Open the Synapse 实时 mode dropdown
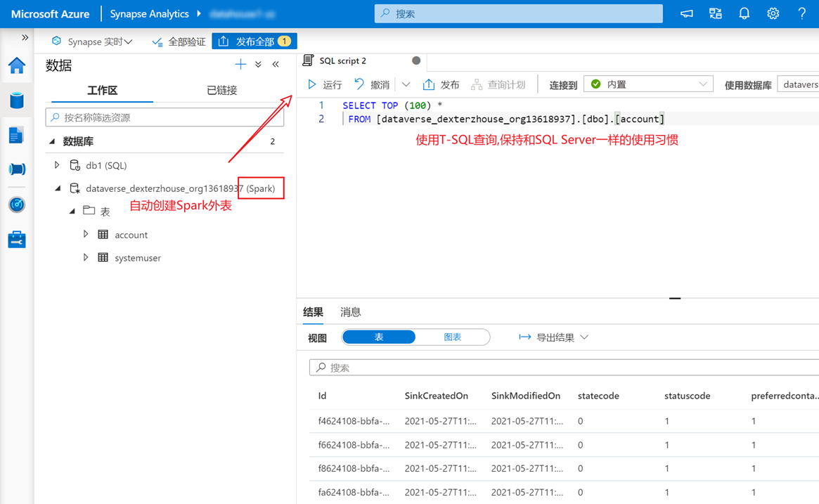Image resolution: width=819 pixels, height=504 pixels. [x=93, y=41]
